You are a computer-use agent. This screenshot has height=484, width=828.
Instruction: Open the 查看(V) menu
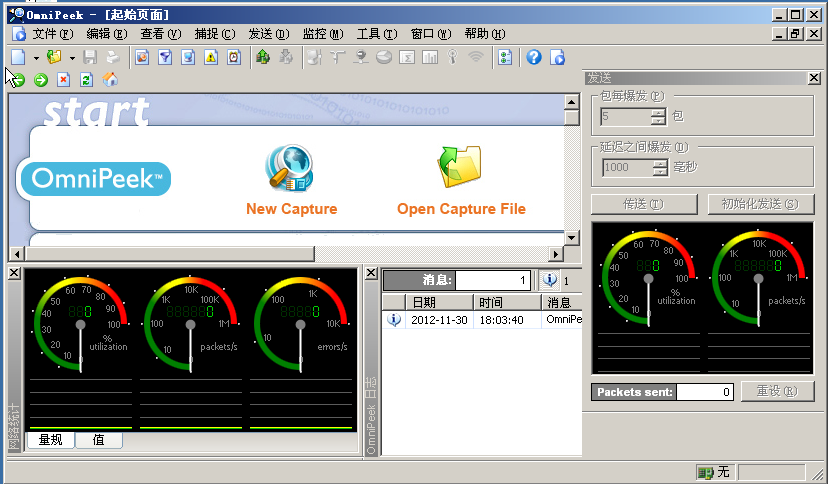click(161, 34)
